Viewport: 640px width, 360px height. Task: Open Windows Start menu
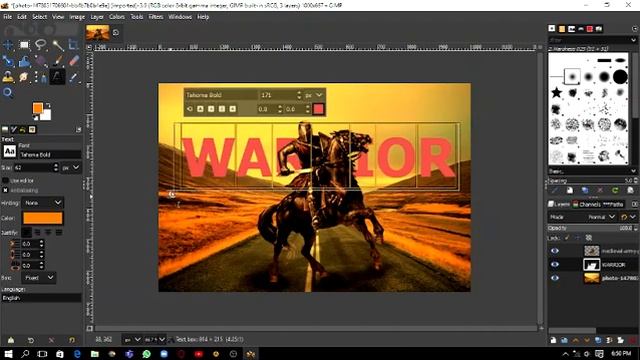click(x=8, y=354)
